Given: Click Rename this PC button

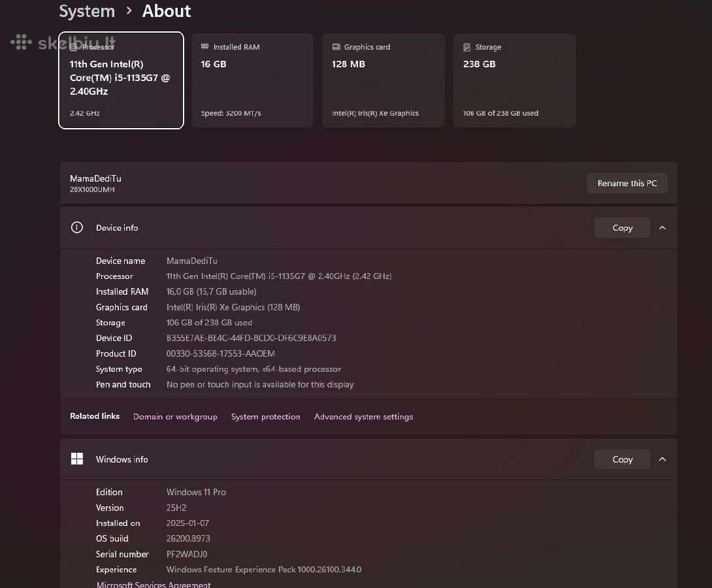Looking at the screenshot, I should click(x=627, y=183).
